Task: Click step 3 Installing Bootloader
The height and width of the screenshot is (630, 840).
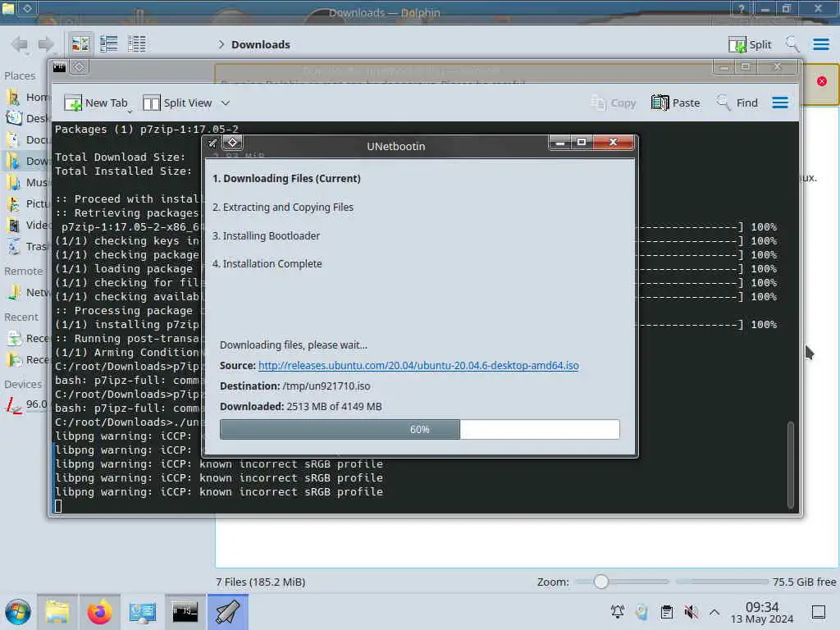Action: point(267,235)
